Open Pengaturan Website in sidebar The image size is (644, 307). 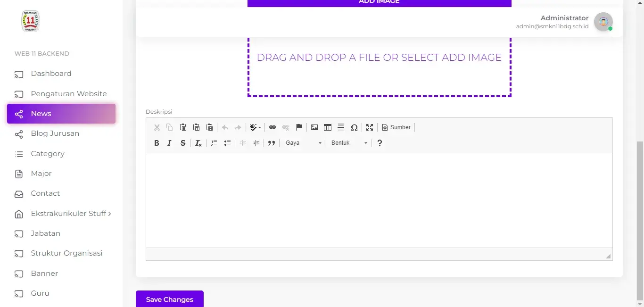[61, 93]
